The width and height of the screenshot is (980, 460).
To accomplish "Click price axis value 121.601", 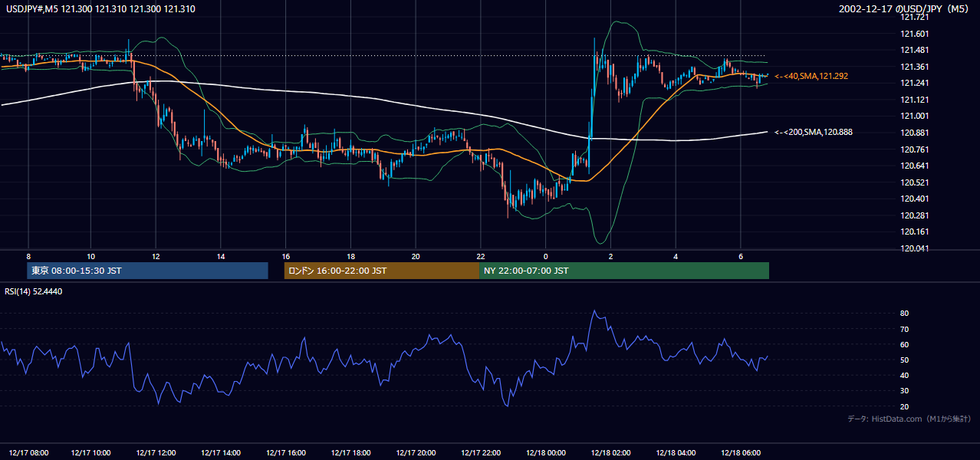I will point(914,34).
